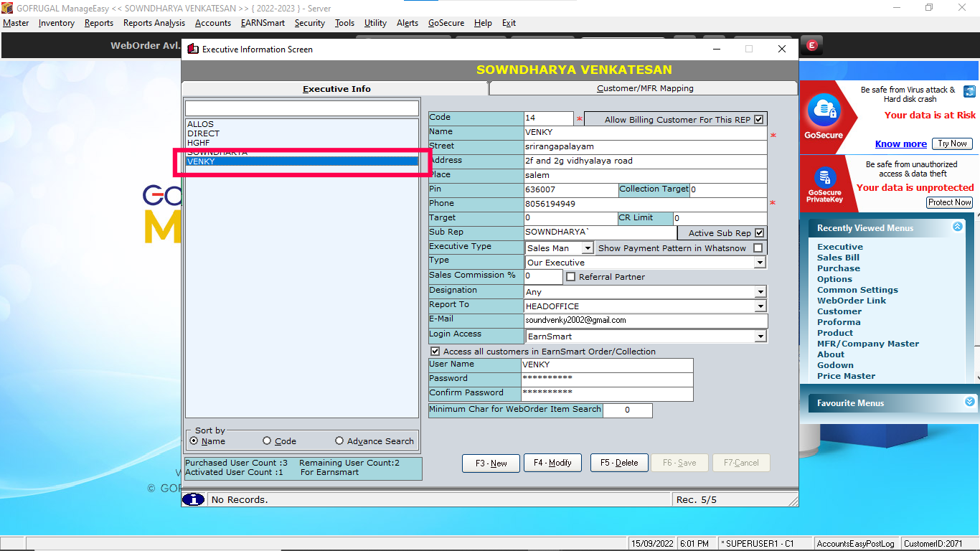The height and width of the screenshot is (551, 980).
Task: Select the Sort by Name radio button
Action: (194, 441)
